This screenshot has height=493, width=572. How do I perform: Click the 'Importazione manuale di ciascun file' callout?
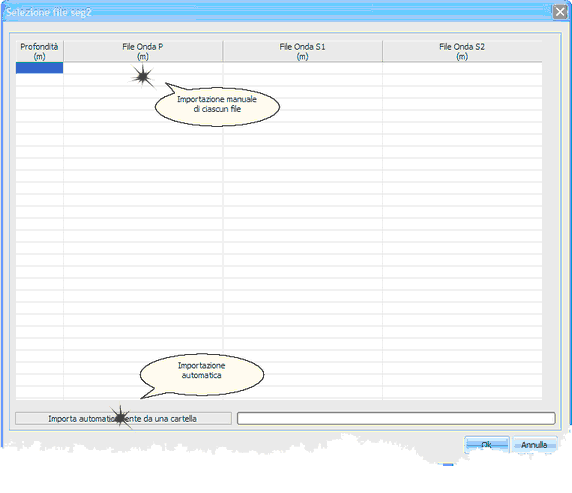click(217, 105)
